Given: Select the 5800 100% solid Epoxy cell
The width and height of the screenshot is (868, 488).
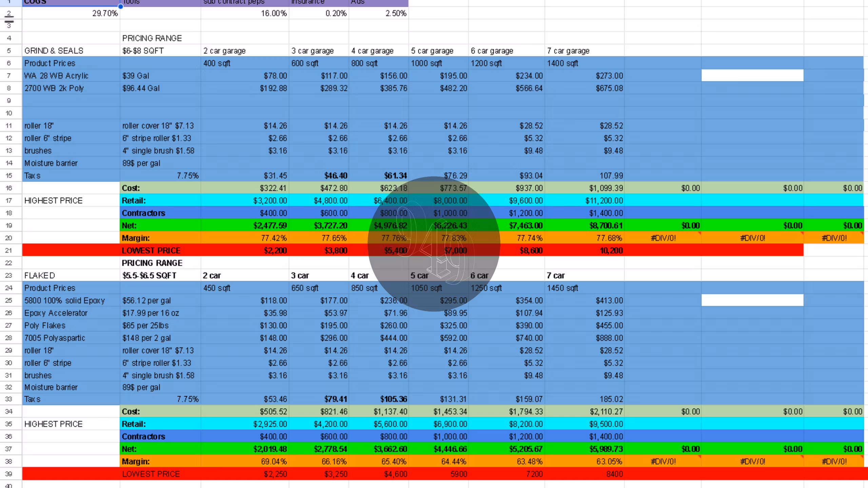Looking at the screenshot, I should pos(71,301).
